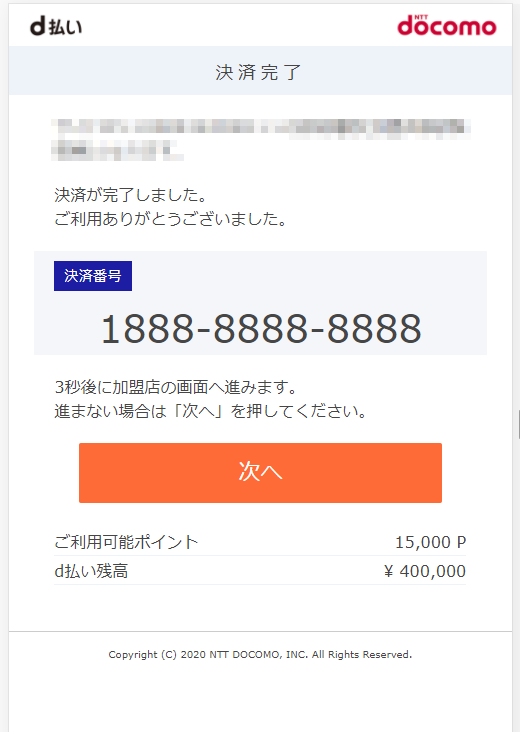Click the 決済番号 label badge

click(x=93, y=276)
